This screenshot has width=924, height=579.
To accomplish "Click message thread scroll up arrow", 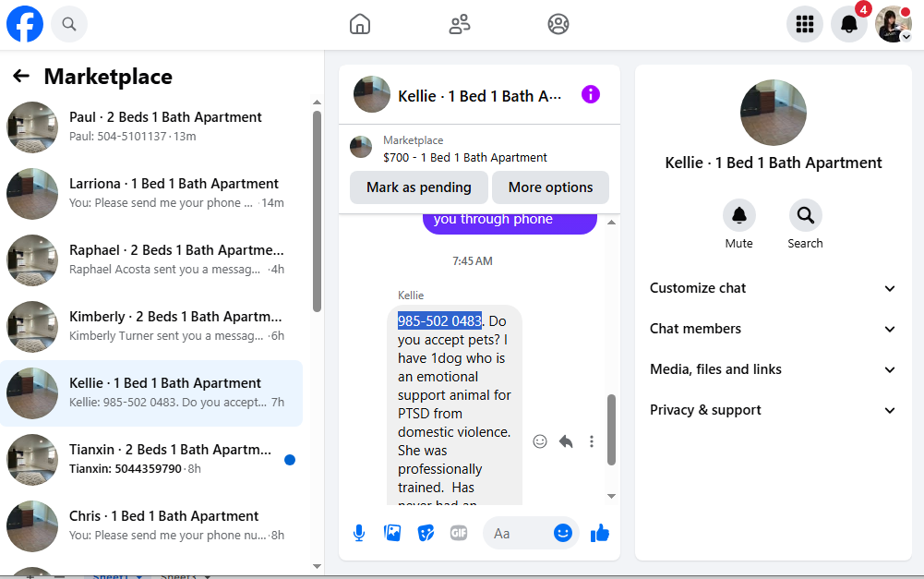I will [x=611, y=223].
